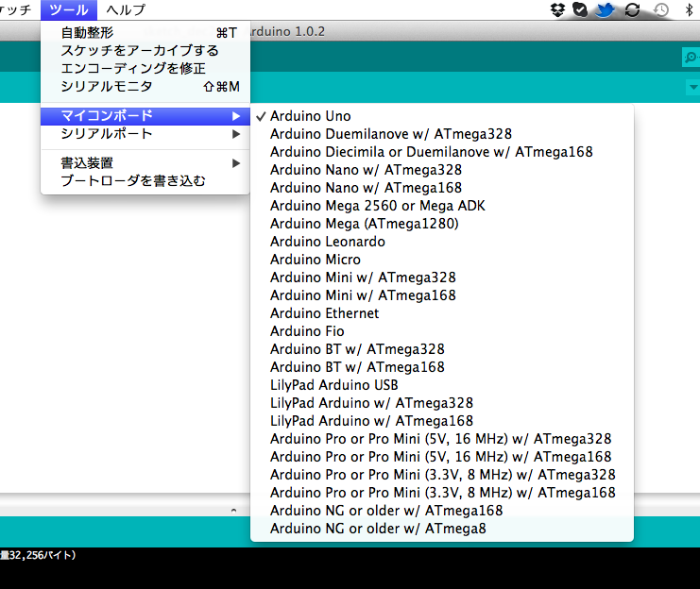Choose スケッチをアーカイブする
The width and height of the screenshot is (700, 589).
pyautogui.click(x=145, y=50)
